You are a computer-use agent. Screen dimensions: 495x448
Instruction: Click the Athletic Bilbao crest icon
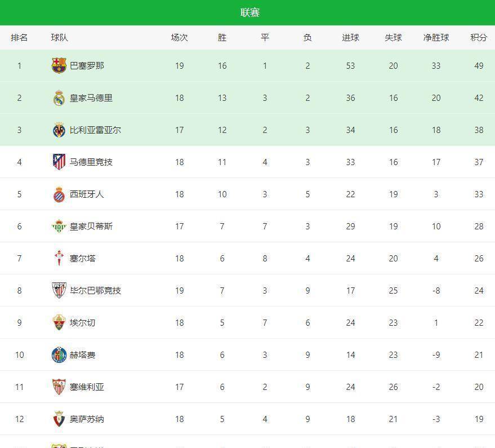click(59, 291)
